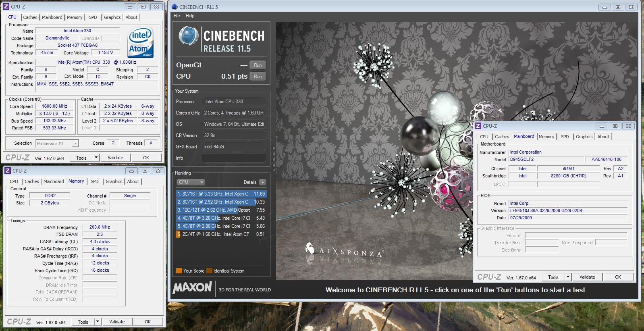Switch to Graphics tab in Mainboard window
Viewport: 644px width, 331px height.
(x=584, y=137)
